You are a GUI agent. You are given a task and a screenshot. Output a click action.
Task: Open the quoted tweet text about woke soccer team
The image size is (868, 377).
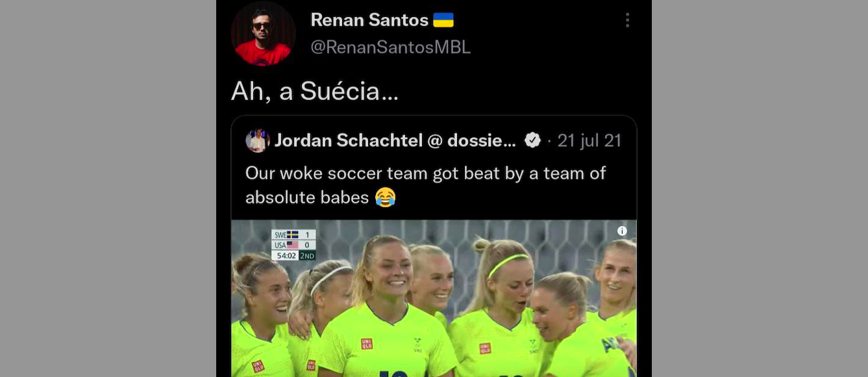click(x=426, y=185)
